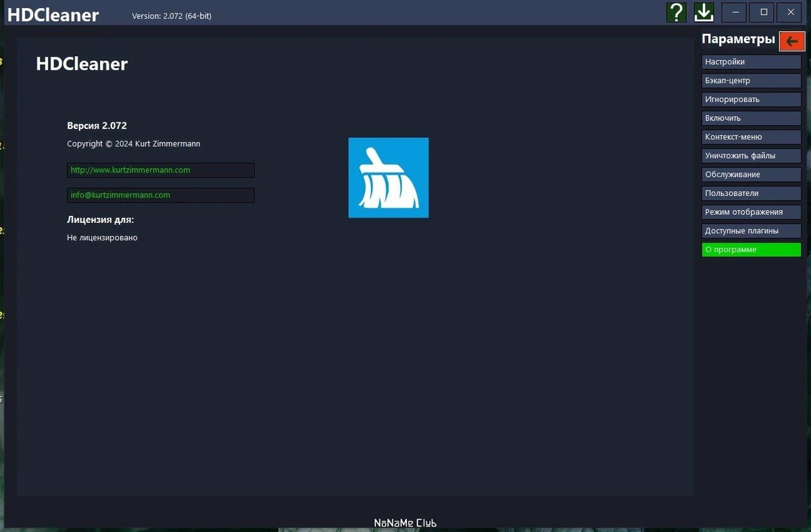Screen dimensions: 811x532
Task: Select the highlighted О программе item
Action: click(752, 249)
